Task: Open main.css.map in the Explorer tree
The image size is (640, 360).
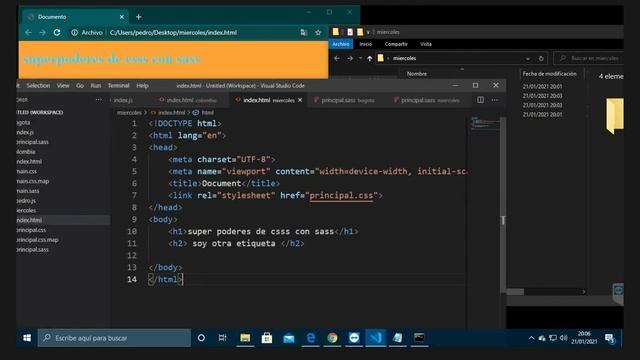Action: [33, 181]
